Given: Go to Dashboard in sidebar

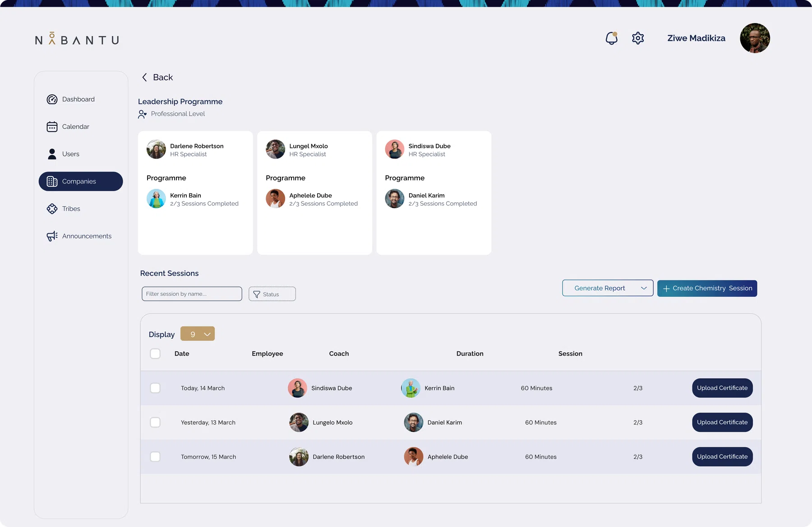Looking at the screenshot, I should (x=81, y=99).
